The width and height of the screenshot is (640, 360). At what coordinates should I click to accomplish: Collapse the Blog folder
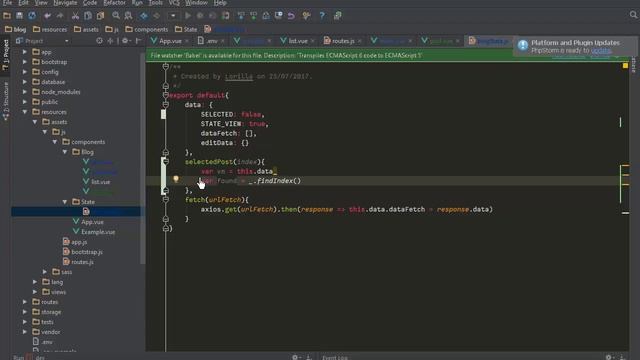coord(65,152)
